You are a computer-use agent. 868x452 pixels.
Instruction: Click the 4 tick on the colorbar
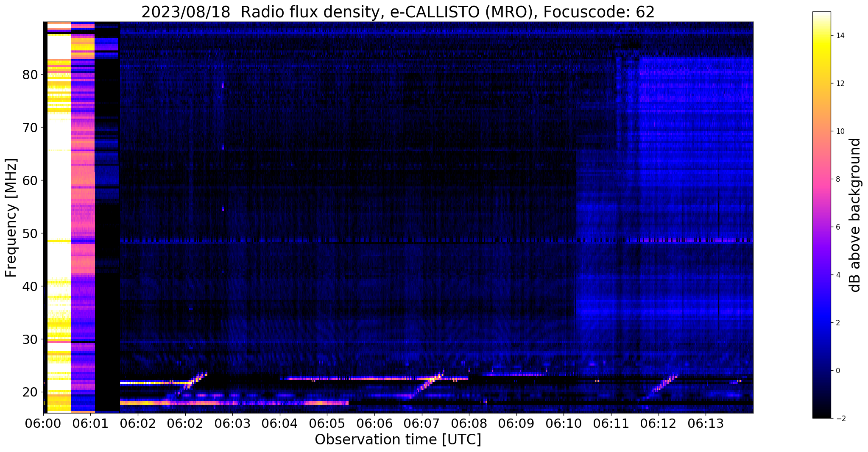tap(837, 275)
